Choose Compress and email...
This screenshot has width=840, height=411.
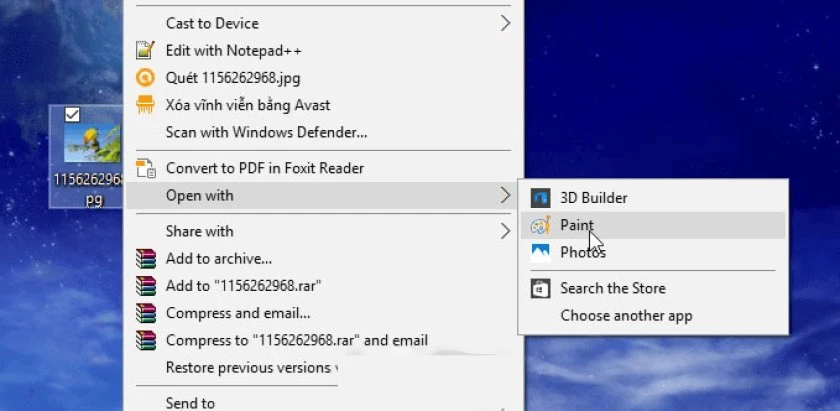pyautogui.click(x=324, y=313)
